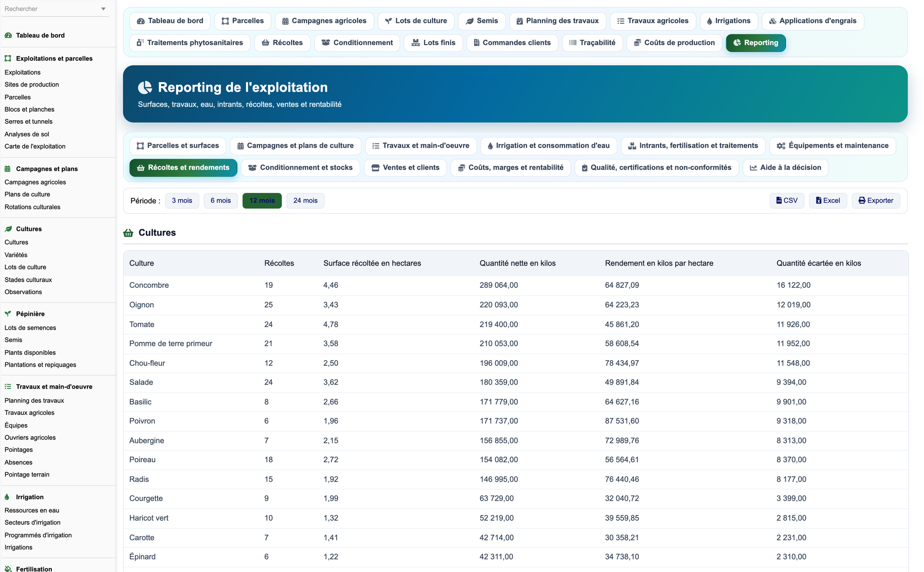Click the CSV file icon

coord(779,200)
